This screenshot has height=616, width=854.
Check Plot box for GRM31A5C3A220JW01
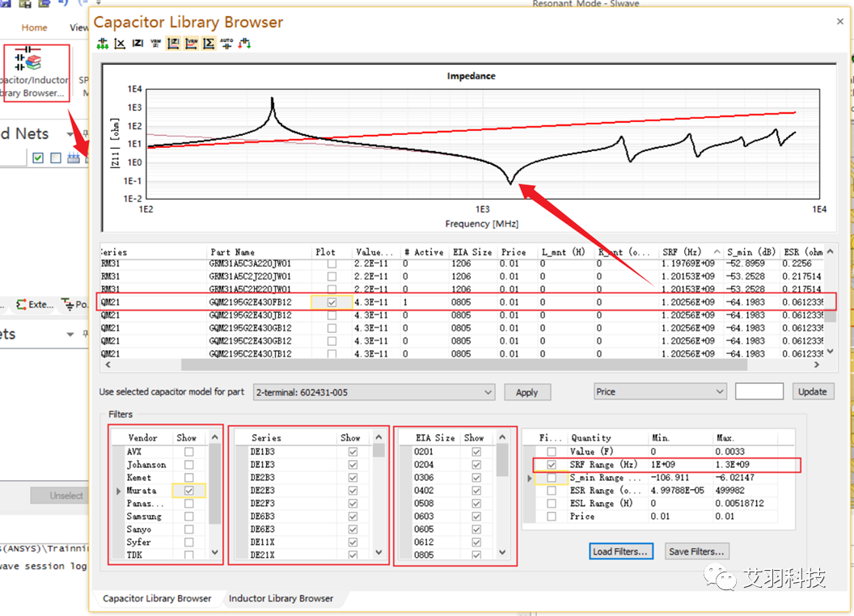click(x=332, y=264)
